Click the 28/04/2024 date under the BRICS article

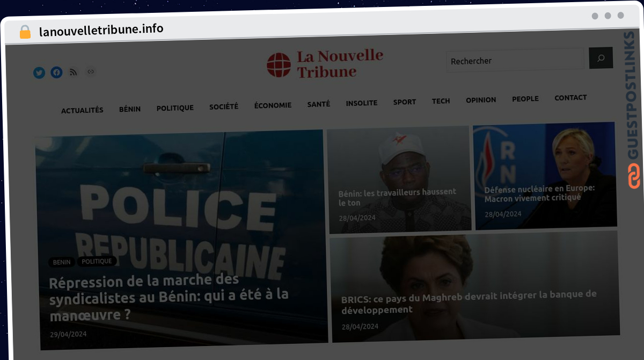(360, 327)
